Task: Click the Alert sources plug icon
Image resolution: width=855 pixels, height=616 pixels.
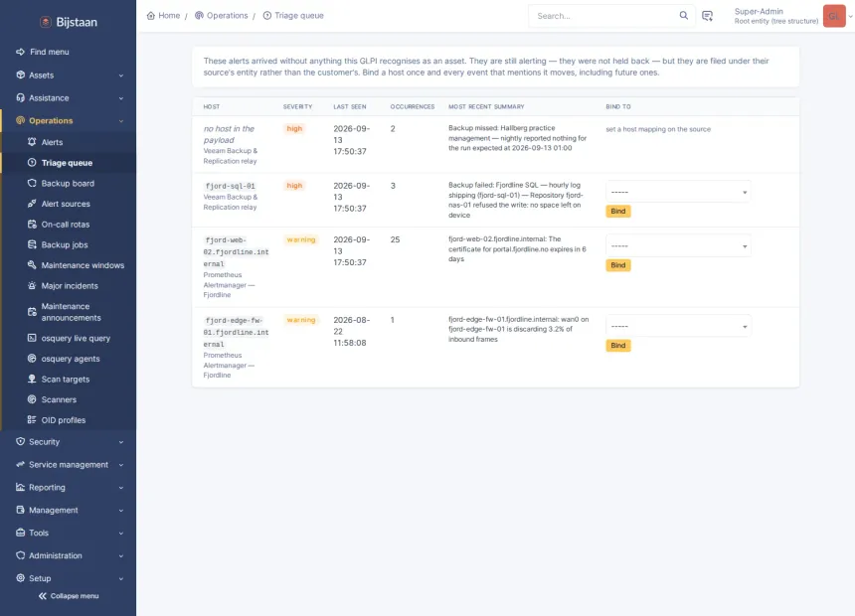Action: tap(32, 204)
